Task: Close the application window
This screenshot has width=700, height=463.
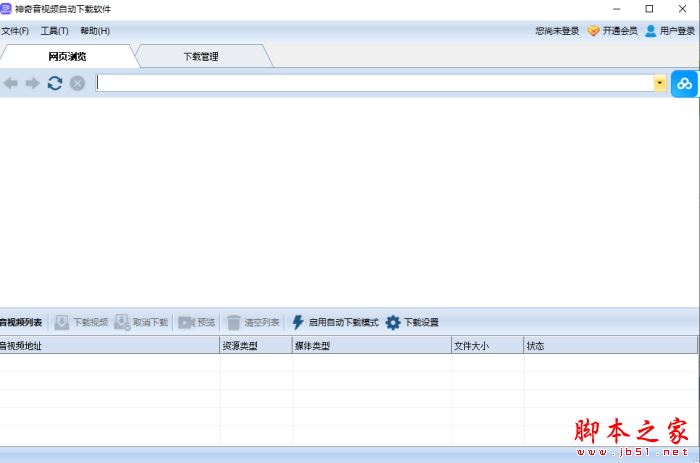Action: tap(682, 9)
